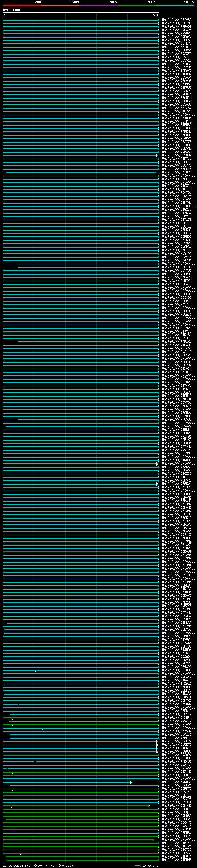This screenshot has width=197, height=868.
Task: Select hit label UniRef100_A0D0C9
Action: point(177,277)
